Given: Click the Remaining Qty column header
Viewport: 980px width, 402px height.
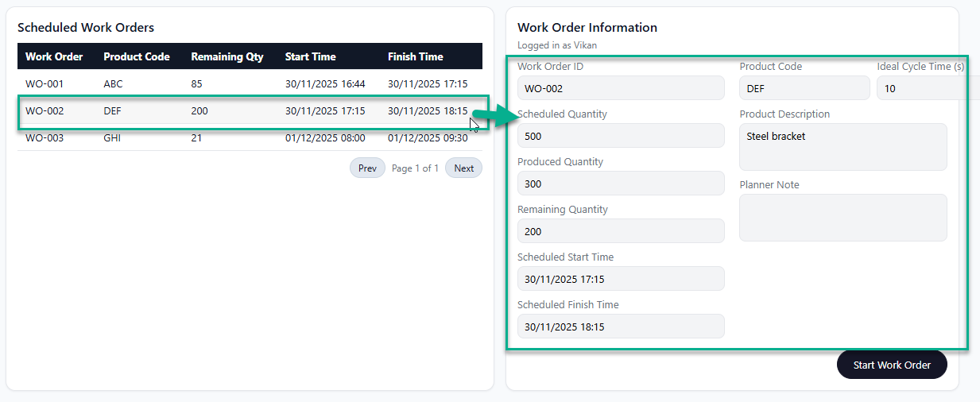Looking at the screenshot, I should coord(227,56).
